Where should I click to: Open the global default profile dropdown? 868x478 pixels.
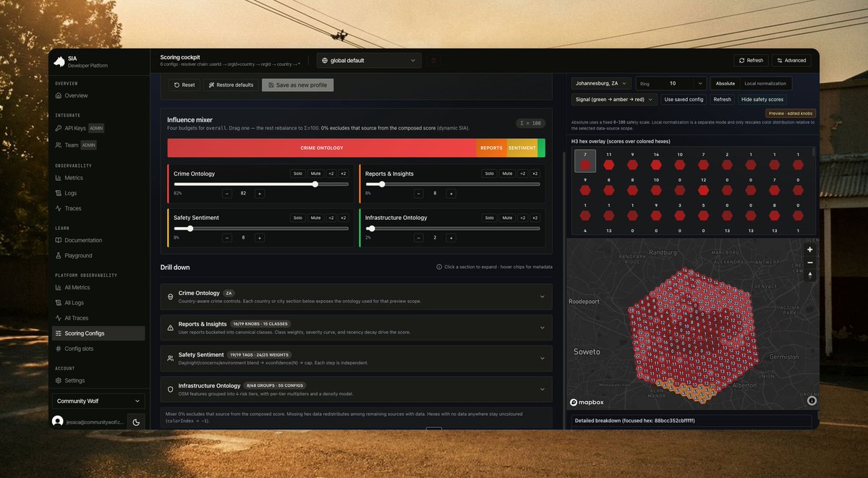[369, 61]
